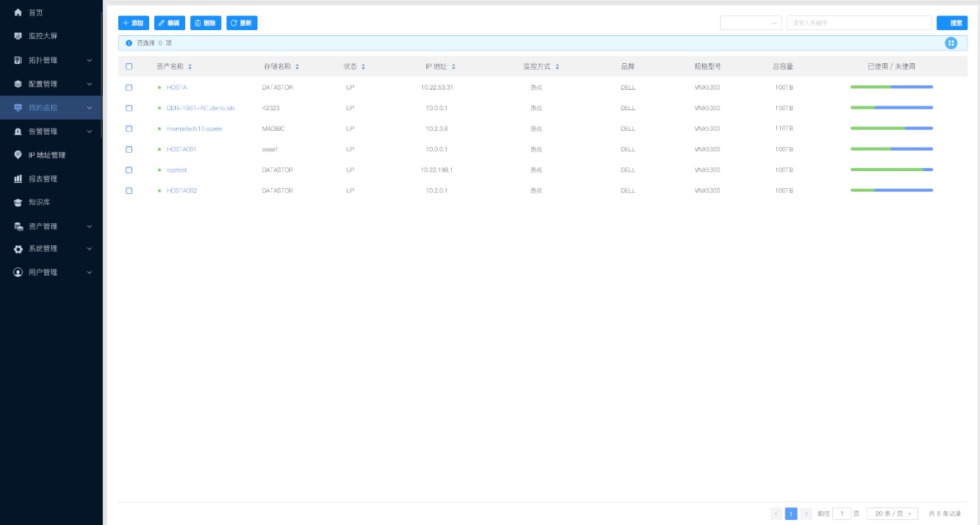Click the 添加 add button
Viewport: 980px width, 525px height.
pyautogui.click(x=134, y=23)
